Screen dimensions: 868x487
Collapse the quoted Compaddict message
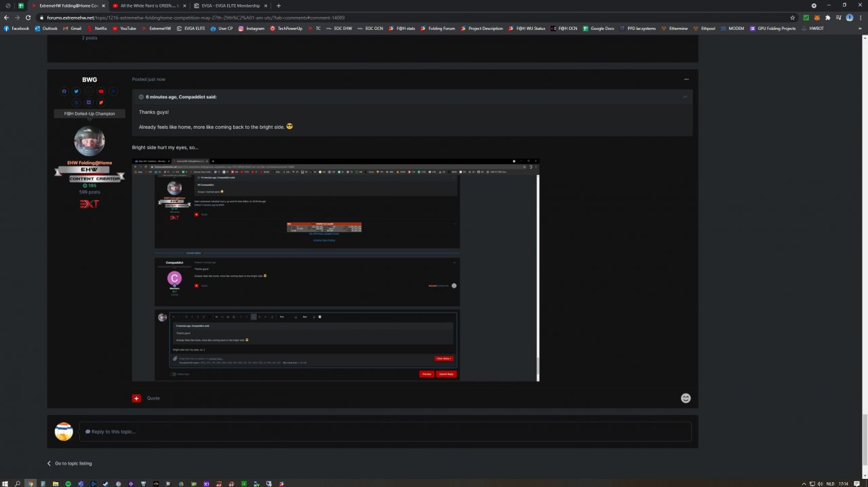click(141, 97)
